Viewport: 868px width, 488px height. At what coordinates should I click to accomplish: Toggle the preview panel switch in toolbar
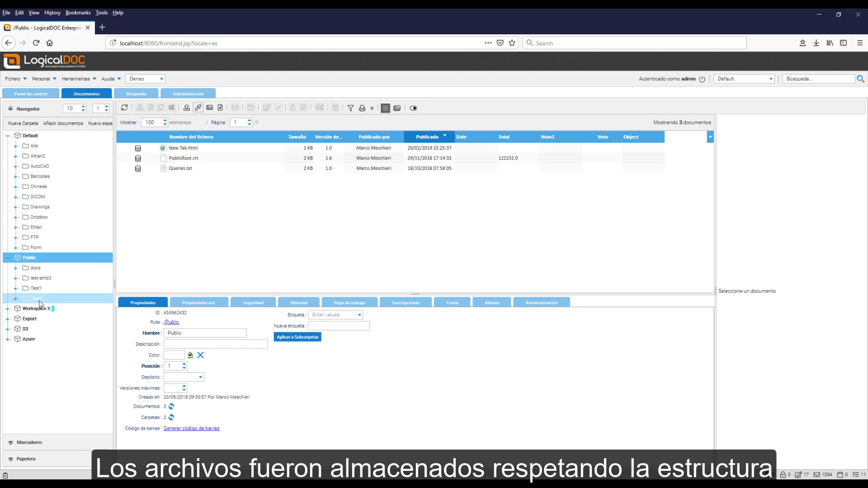tap(413, 108)
